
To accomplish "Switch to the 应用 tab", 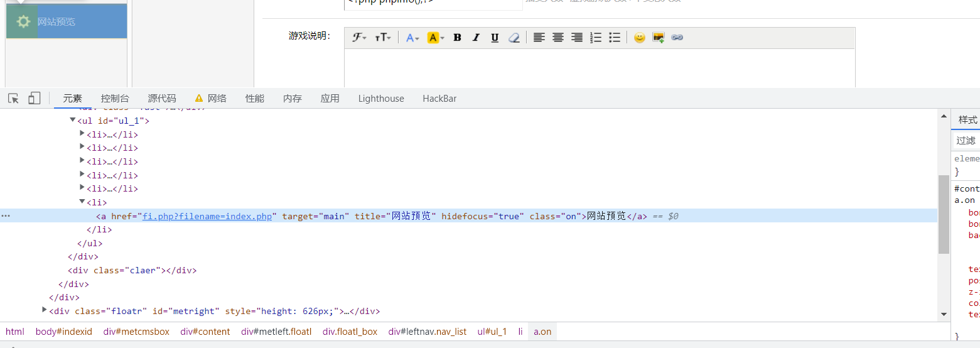I will pyautogui.click(x=330, y=99).
